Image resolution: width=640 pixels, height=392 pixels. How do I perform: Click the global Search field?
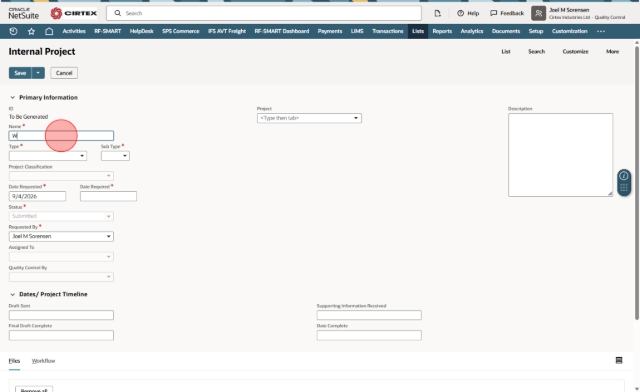(x=264, y=13)
